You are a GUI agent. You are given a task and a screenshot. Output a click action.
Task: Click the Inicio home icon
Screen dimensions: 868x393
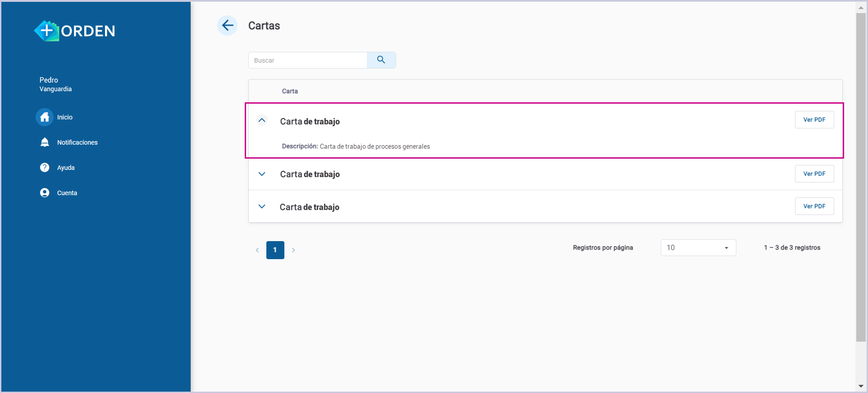[45, 117]
